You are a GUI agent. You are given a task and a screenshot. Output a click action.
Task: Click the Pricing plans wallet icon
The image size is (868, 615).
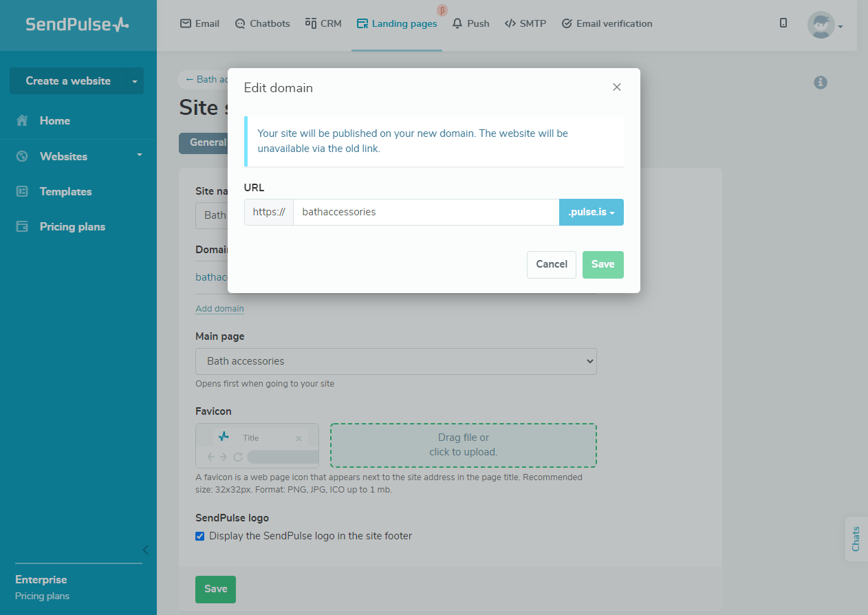point(22,226)
